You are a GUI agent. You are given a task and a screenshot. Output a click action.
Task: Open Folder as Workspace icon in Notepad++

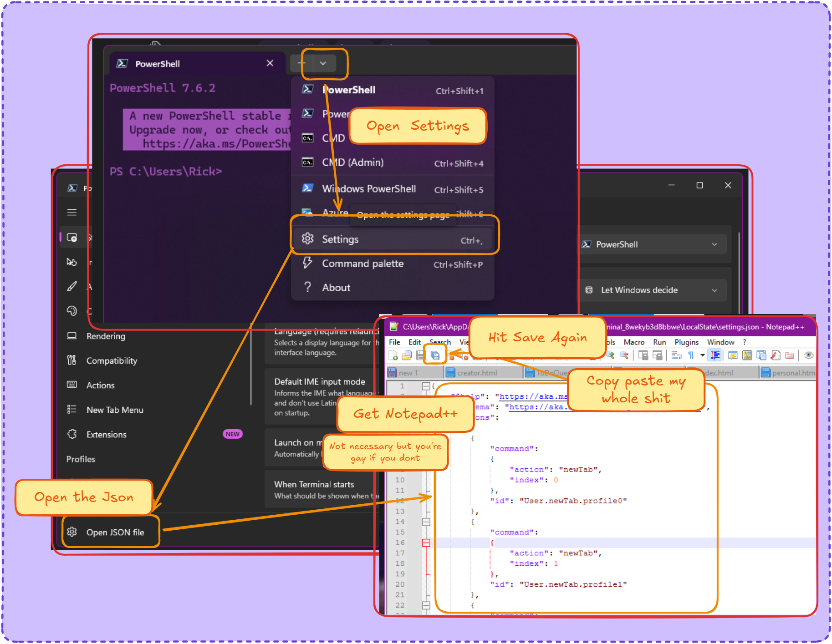[790, 355]
